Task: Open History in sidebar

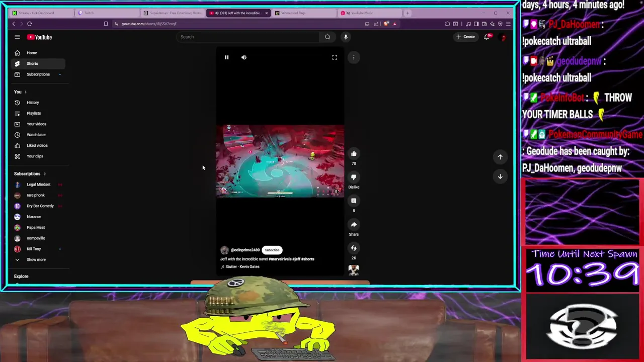Action: pos(38,103)
